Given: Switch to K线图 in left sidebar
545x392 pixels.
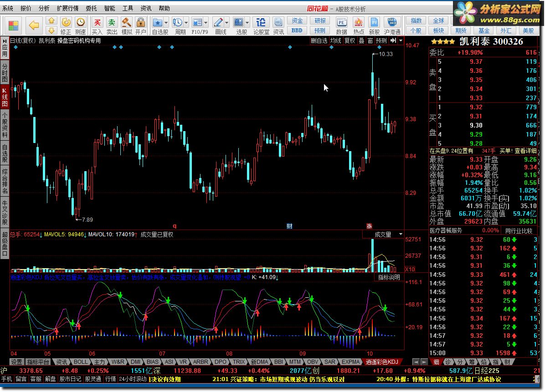Looking at the screenshot, I should coord(5,97).
